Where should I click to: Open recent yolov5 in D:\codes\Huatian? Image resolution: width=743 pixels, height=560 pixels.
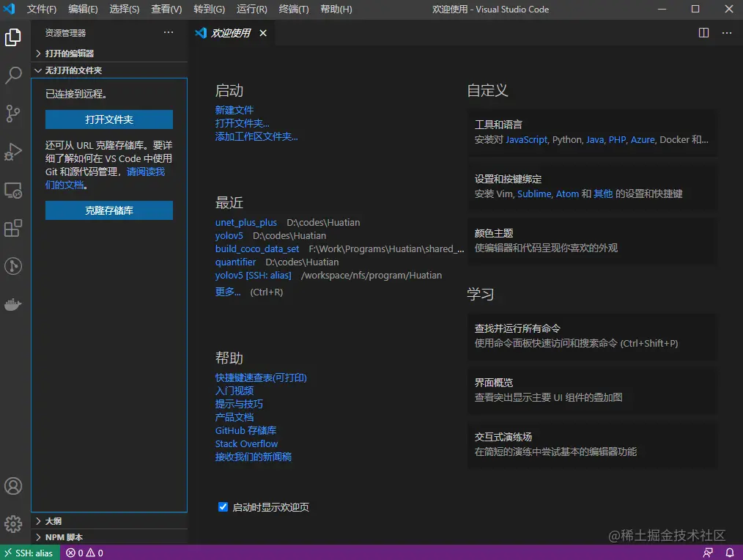[x=229, y=236]
